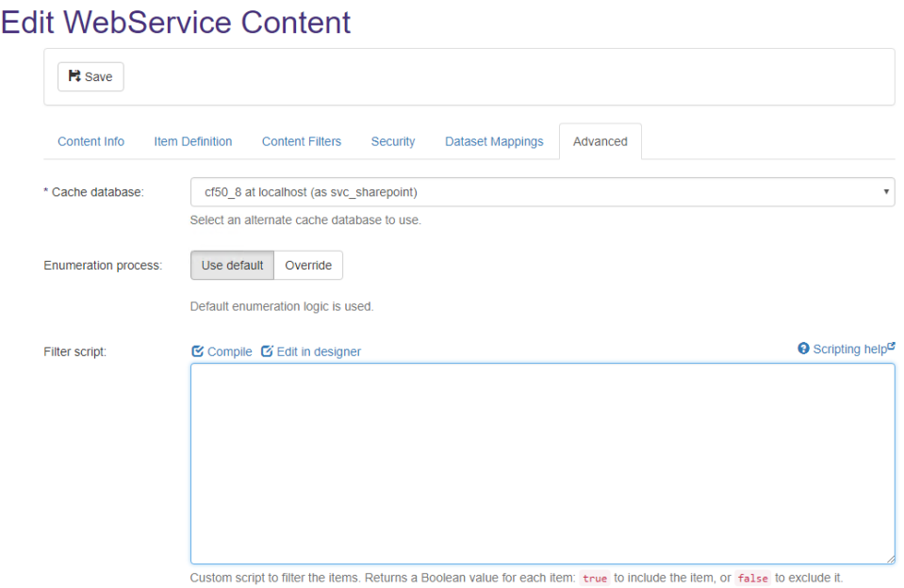Click inside the Filter script text area
904x588 pixels.
click(542, 463)
